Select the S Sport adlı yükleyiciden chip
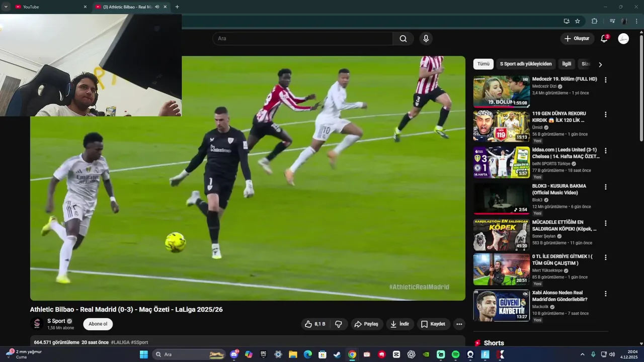The height and width of the screenshot is (362, 644). (x=526, y=64)
